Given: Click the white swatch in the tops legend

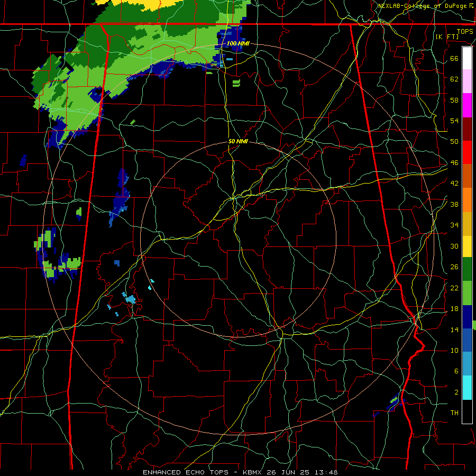Looking at the screenshot, I should pos(467,58).
